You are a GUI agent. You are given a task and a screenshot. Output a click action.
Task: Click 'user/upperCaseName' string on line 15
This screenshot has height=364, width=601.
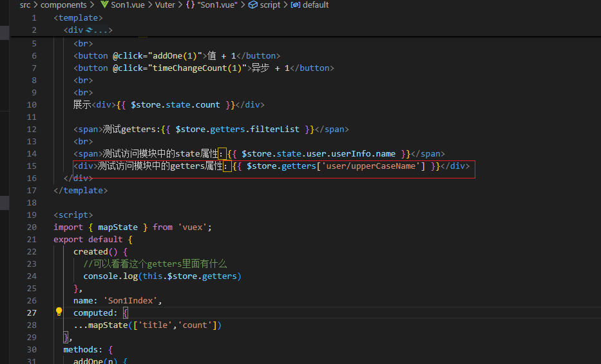tap(370, 166)
